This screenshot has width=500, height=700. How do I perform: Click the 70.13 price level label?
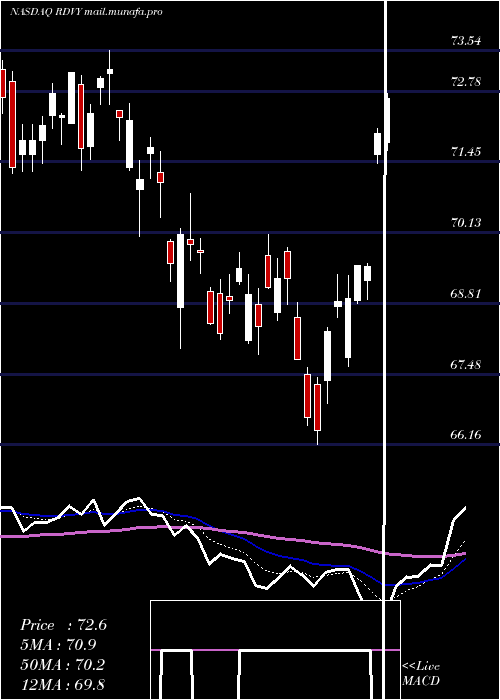coord(466,222)
